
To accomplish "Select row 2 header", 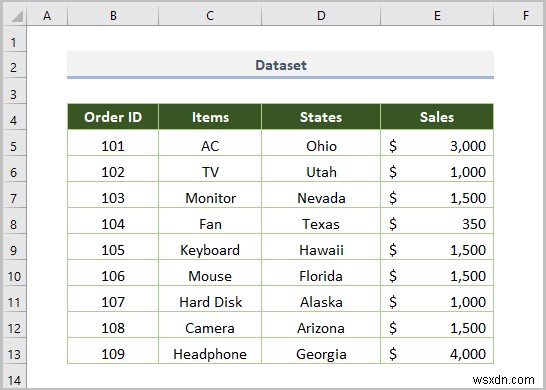I will pyautogui.click(x=15, y=65).
